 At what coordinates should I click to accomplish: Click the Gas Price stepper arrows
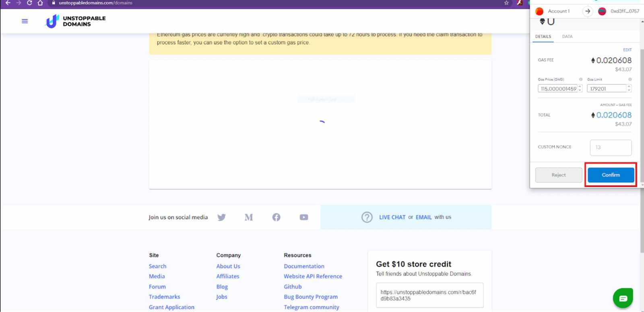[x=580, y=88]
